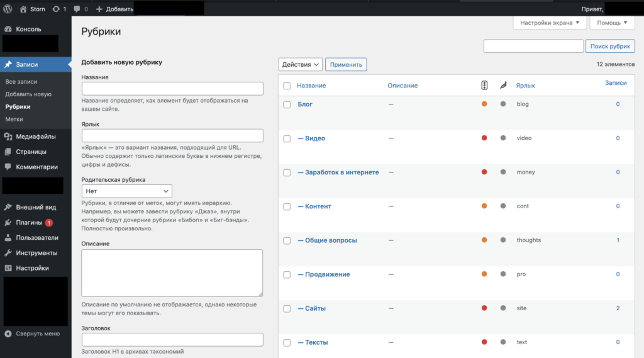
Task: Open Метки submenu item
Action: point(14,119)
